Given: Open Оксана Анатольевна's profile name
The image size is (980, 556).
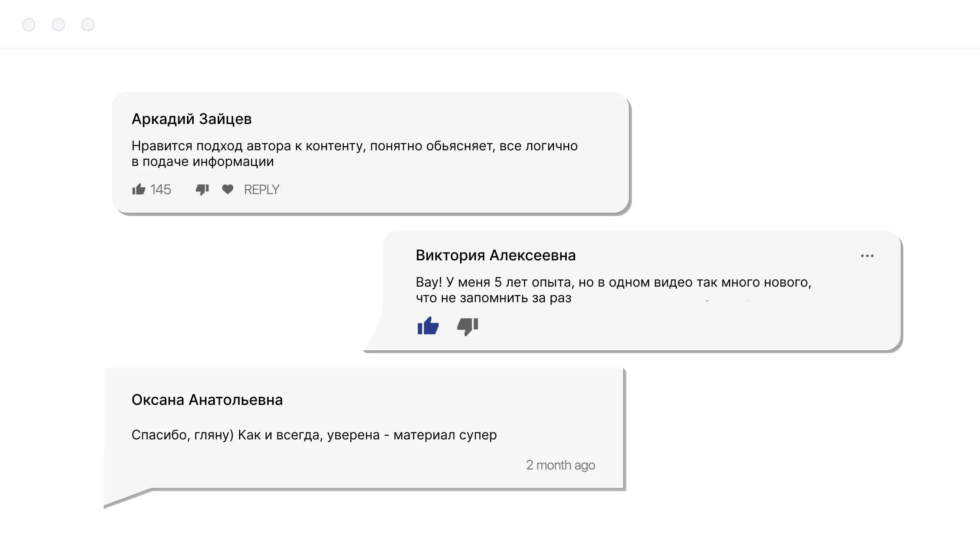Looking at the screenshot, I should point(207,400).
